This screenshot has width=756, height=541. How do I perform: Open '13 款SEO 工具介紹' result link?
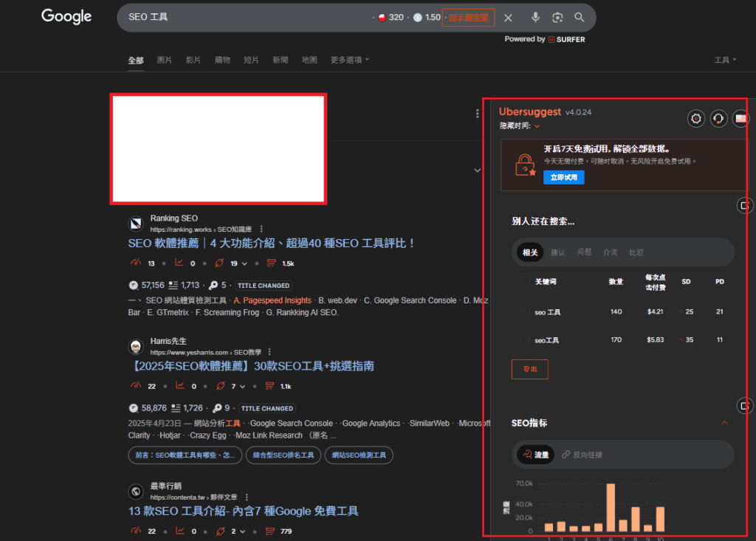point(244,511)
